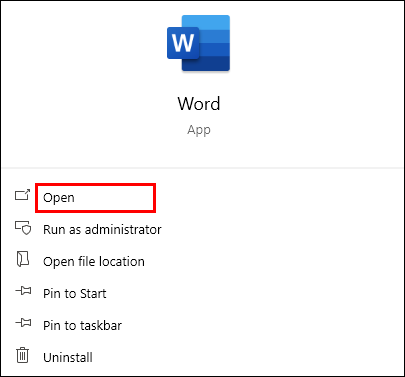Image resolution: width=405 pixels, height=377 pixels.
Task: Click the App subtitle under Word
Action: tap(199, 130)
